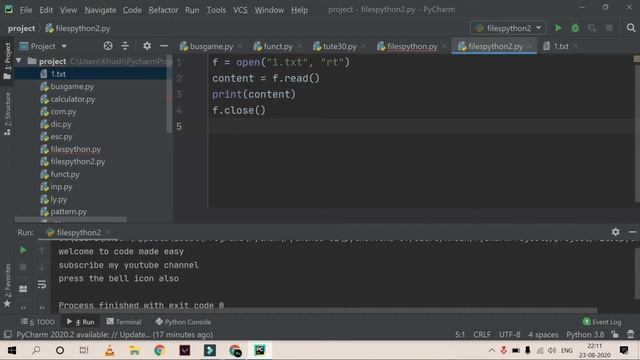Image resolution: width=640 pixels, height=360 pixels.
Task: Click the Favorites star sidebar button
Action: [7, 285]
